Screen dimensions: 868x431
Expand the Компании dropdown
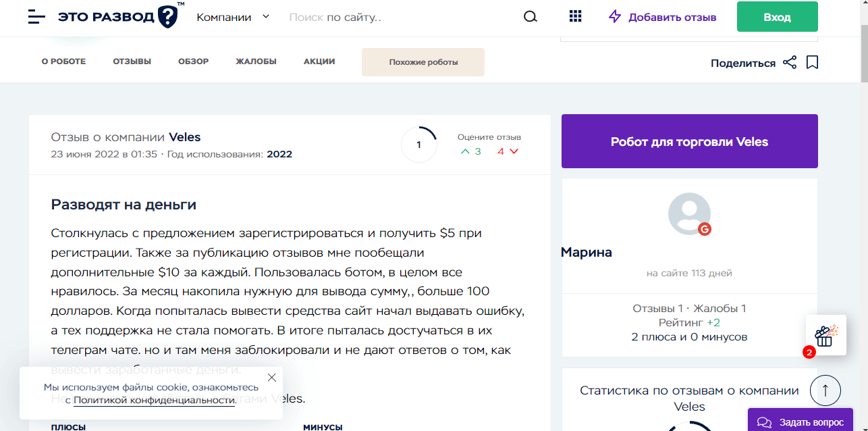[233, 17]
